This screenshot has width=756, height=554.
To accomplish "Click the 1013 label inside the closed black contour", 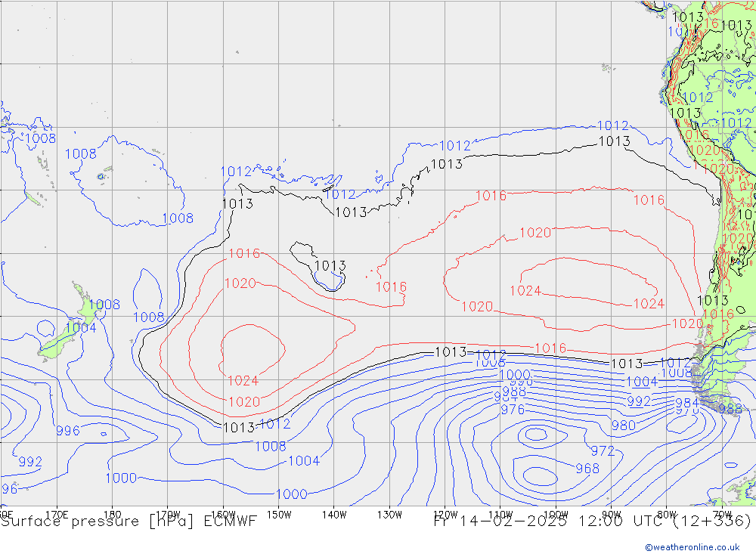I will (x=330, y=266).
